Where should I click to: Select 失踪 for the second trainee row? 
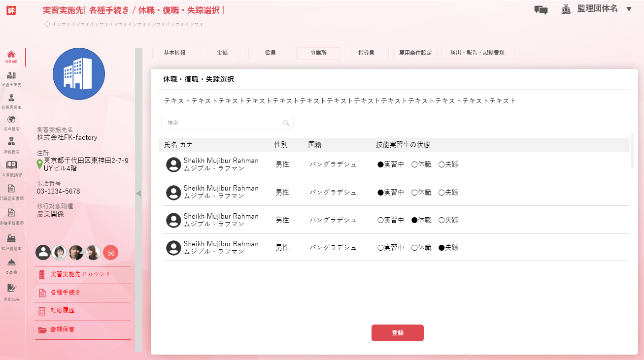tap(441, 193)
